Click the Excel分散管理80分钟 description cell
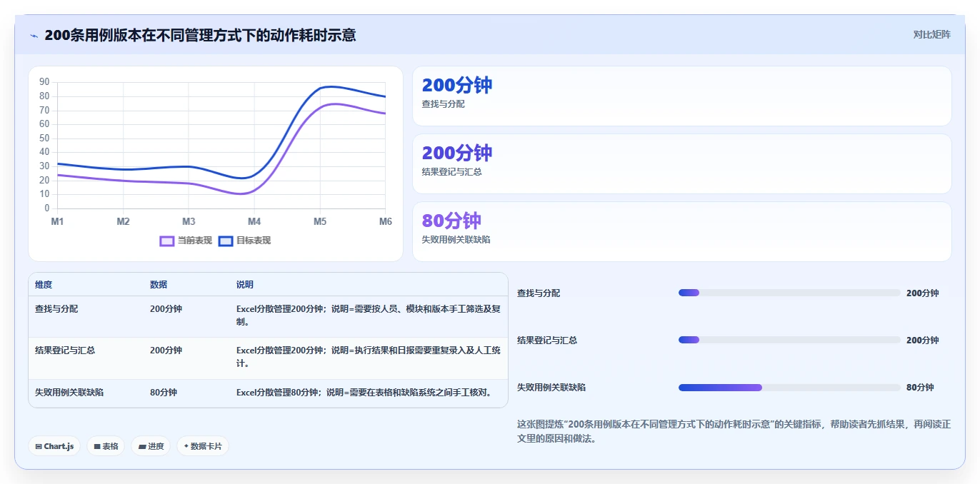 [365, 393]
